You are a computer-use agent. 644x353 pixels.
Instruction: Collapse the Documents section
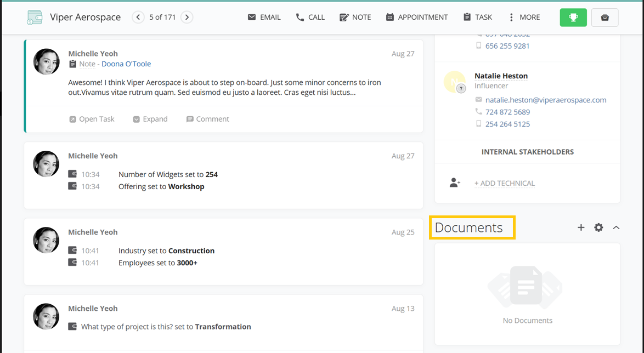[616, 227]
